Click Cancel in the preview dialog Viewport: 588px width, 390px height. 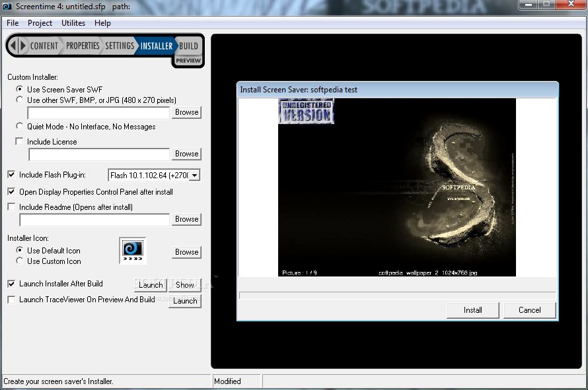pyautogui.click(x=529, y=310)
